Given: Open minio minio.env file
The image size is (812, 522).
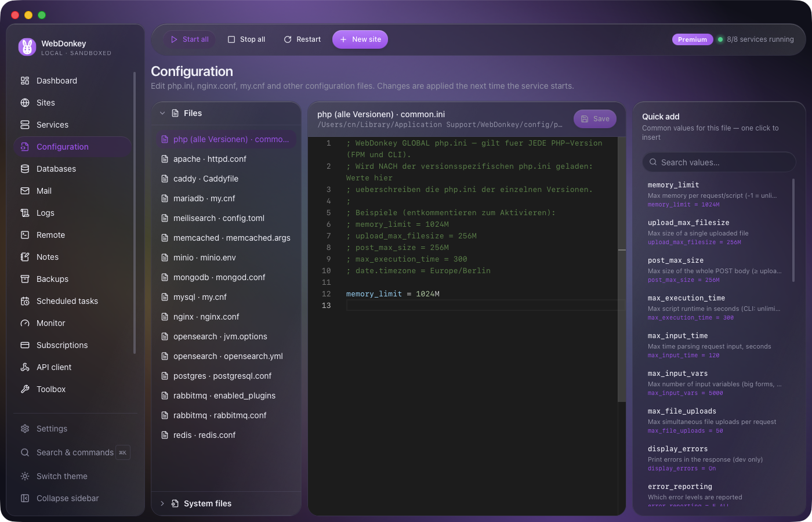Looking at the screenshot, I should click(226, 258).
